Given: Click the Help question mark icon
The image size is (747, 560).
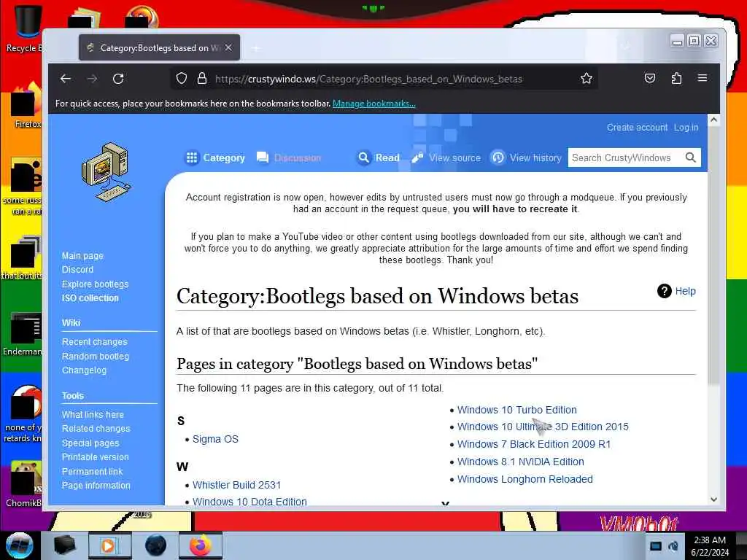Looking at the screenshot, I should point(664,291).
